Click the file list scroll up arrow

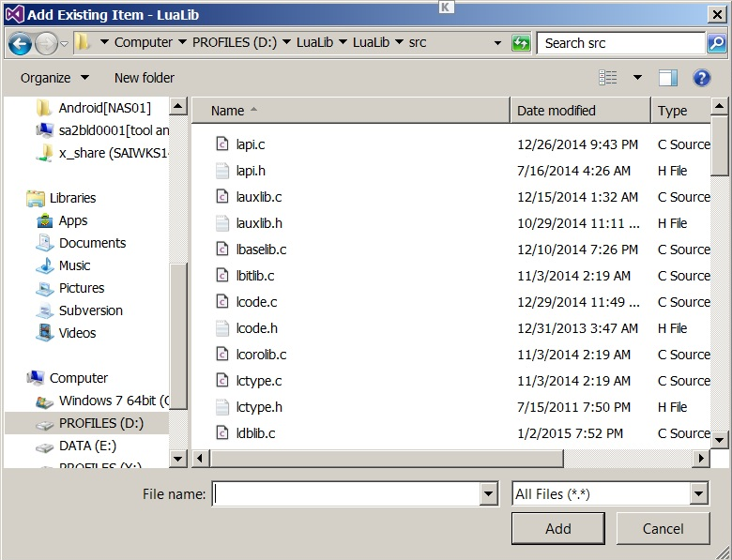720,107
